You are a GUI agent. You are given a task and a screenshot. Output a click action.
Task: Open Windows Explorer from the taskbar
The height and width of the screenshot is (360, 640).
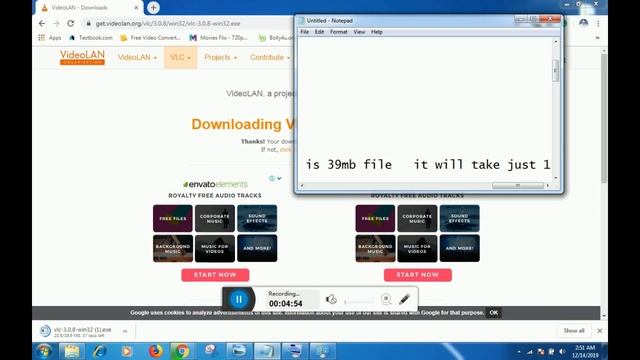(x=72, y=351)
